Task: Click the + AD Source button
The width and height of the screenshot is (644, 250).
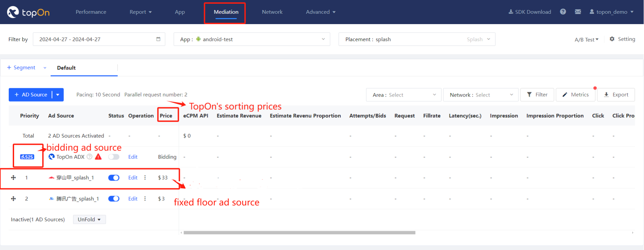Action: pyautogui.click(x=31, y=95)
